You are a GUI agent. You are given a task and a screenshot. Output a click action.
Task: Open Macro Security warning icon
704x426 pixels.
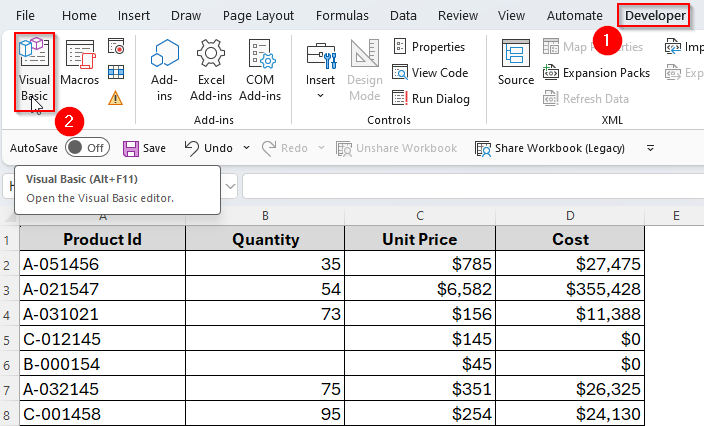pos(115,97)
